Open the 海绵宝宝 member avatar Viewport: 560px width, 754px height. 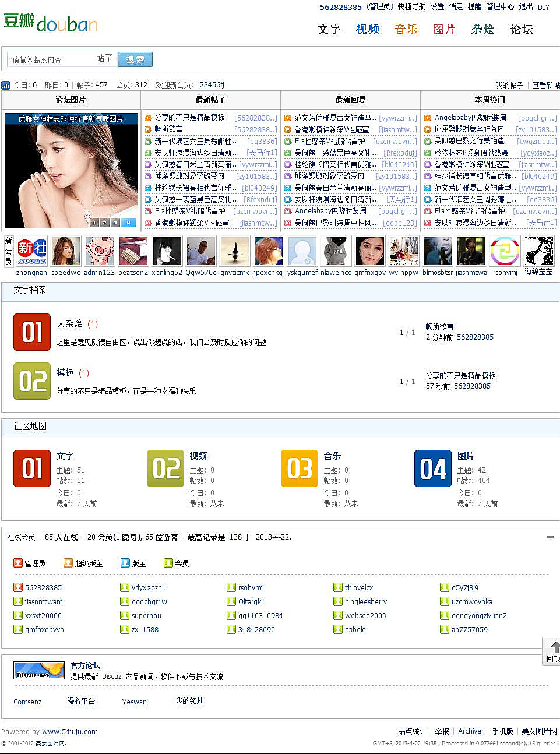click(538, 252)
